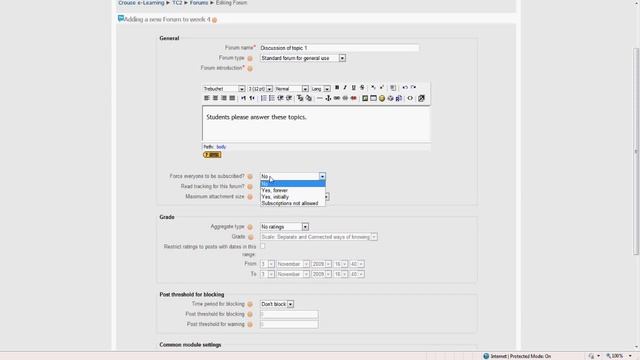
Task: Click the browser vertical scrollbar
Action: pyautogui.click(x=636, y=151)
